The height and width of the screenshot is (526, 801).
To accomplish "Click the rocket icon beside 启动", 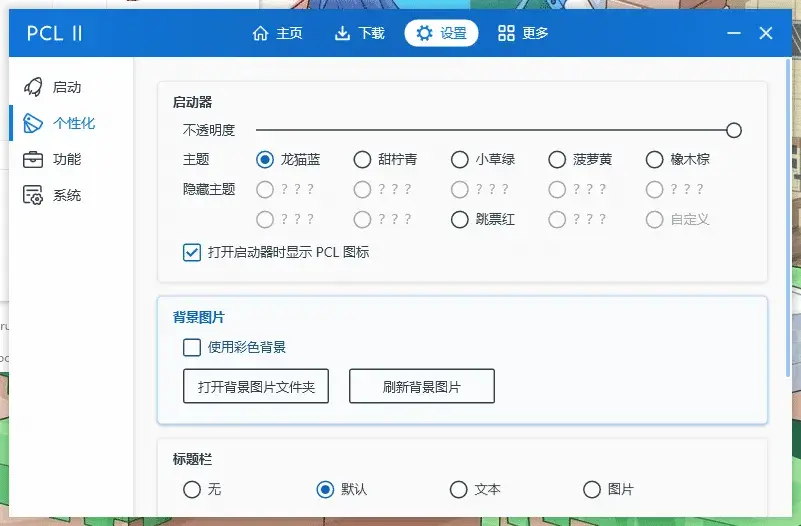I will point(34,87).
